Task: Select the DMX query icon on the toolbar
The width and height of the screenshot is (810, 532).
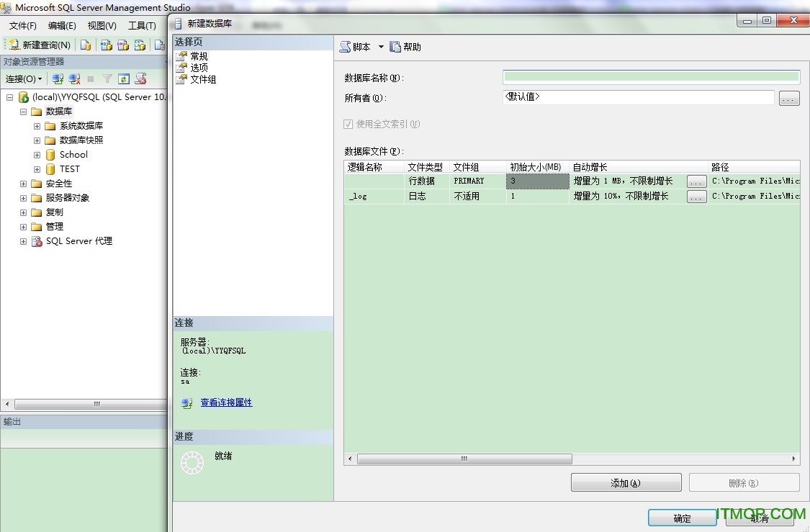Action: pos(122,45)
